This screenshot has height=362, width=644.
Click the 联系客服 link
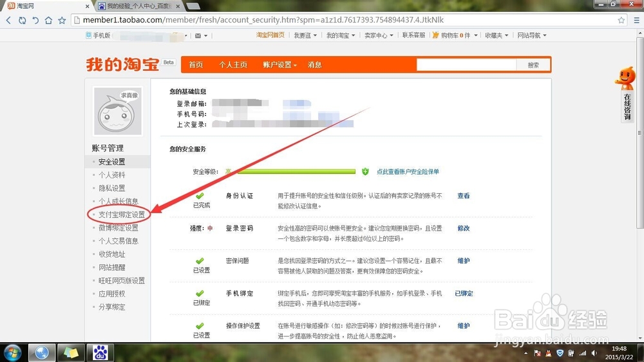coord(413,35)
